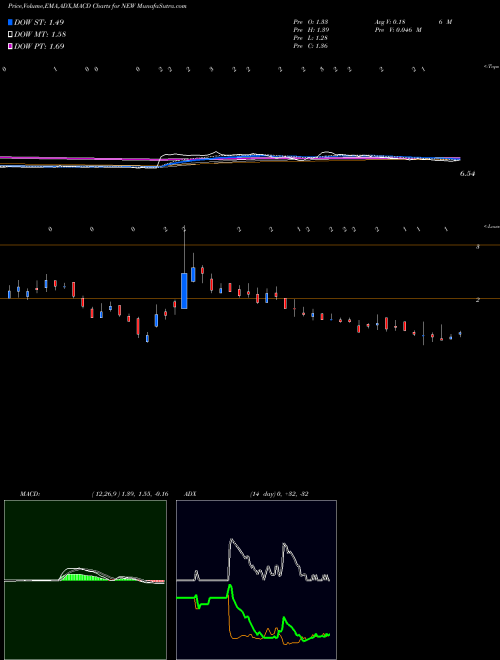The height and width of the screenshot is (660, 500).
Task: Select the 'DOW PT: 1.69' legend text
Action: tap(39, 46)
